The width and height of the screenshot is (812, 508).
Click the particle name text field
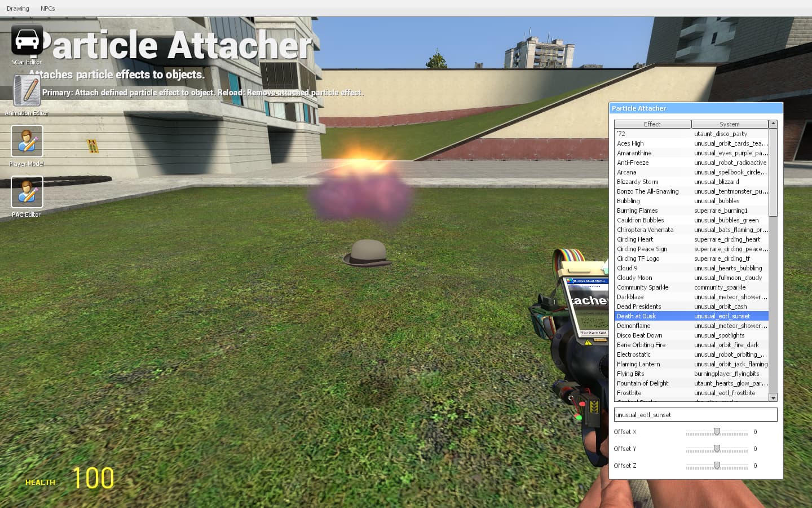click(x=695, y=415)
